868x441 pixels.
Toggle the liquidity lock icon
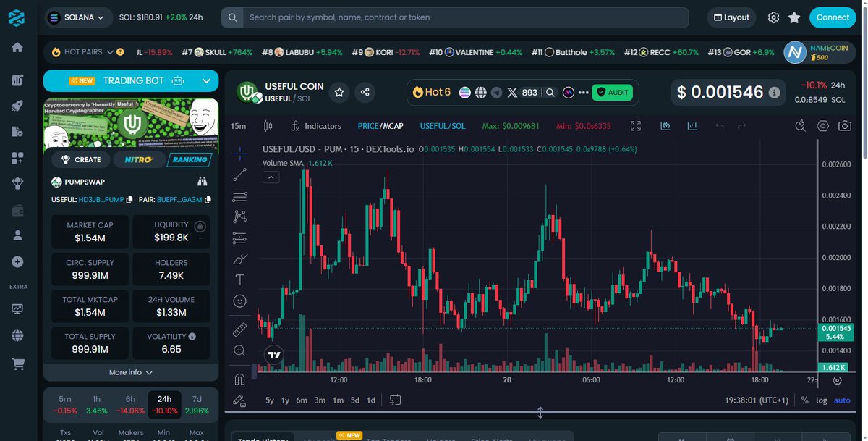(200, 225)
